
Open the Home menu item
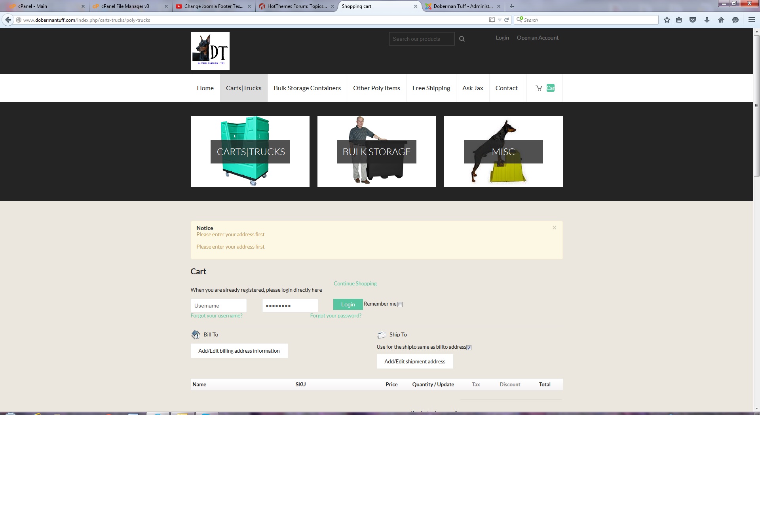pos(205,88)
